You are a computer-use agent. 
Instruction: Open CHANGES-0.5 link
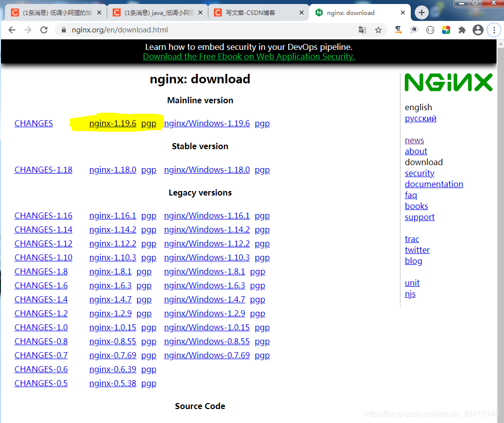coord(41,384)
